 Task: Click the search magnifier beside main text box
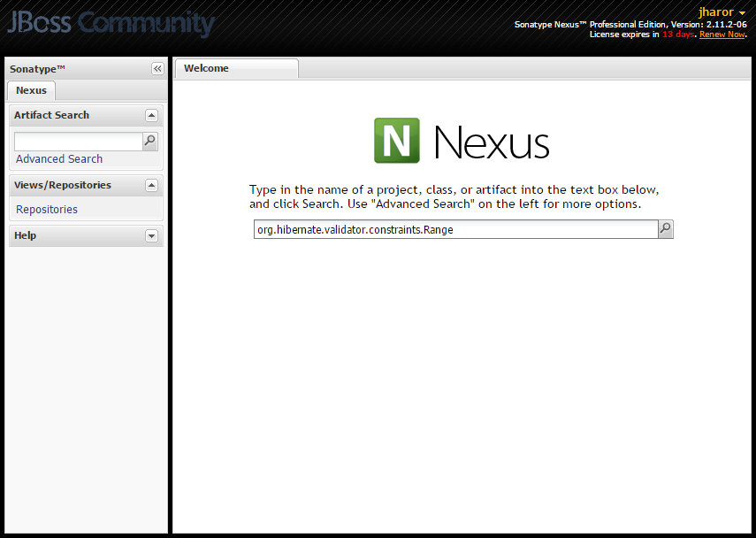click(x=665, y=229)
